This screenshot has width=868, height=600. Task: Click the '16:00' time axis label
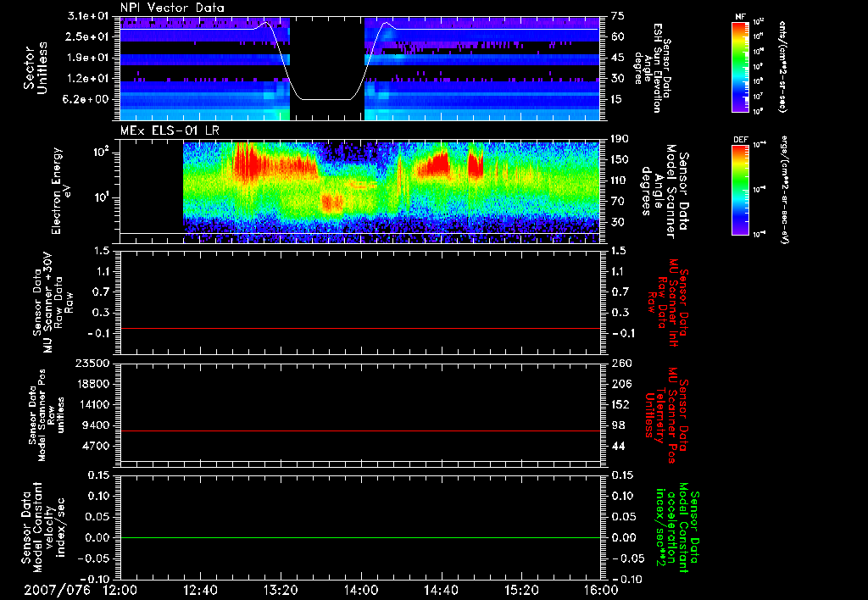pyautogui.click(x=601, y=590)
